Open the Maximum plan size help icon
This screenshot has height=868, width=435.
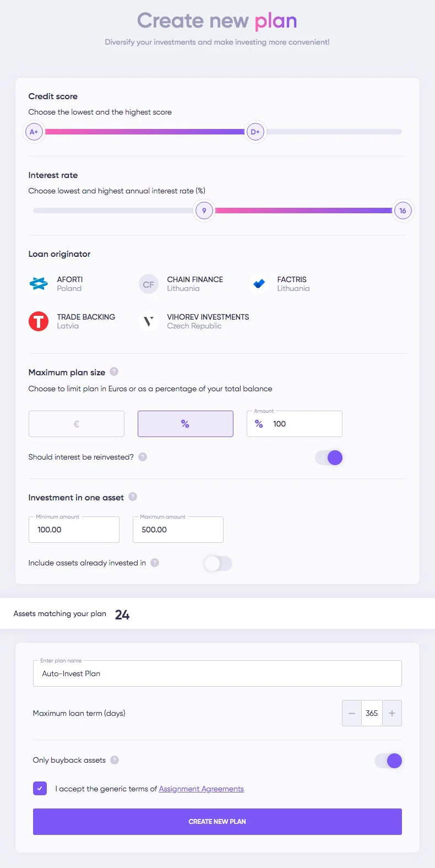[114, 371]
